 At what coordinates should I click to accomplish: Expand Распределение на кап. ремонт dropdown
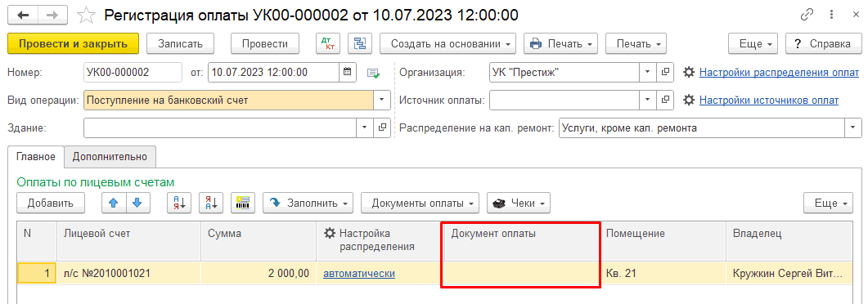[x=853, y=127]
